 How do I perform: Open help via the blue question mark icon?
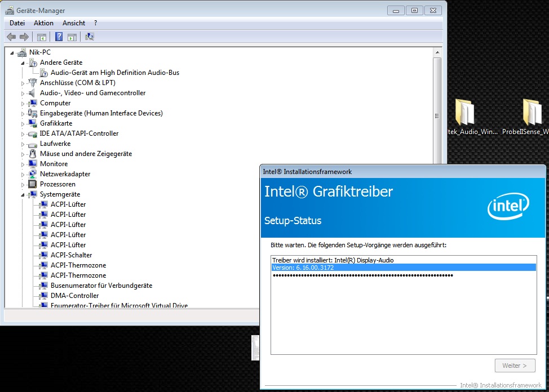click(x=59, y=37)
